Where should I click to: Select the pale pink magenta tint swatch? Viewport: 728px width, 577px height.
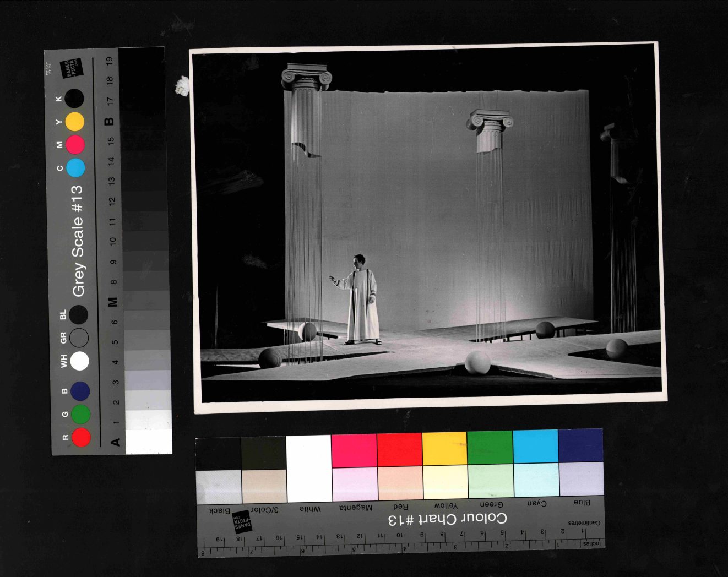coord(355,484)
